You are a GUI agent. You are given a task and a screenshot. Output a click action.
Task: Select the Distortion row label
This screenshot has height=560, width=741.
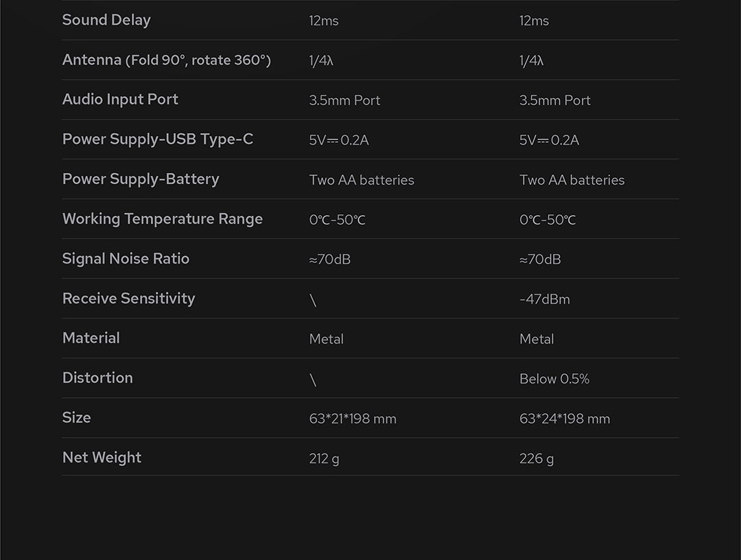tap(97, 378)
